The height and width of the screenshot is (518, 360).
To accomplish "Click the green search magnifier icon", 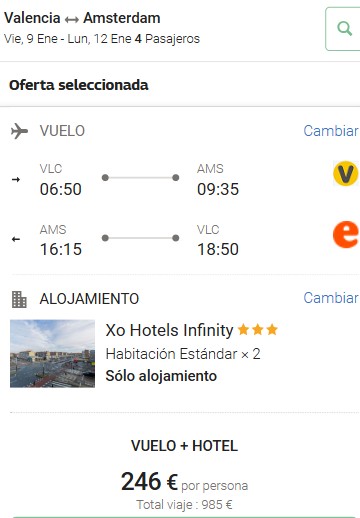I will [x=344, y=29].
